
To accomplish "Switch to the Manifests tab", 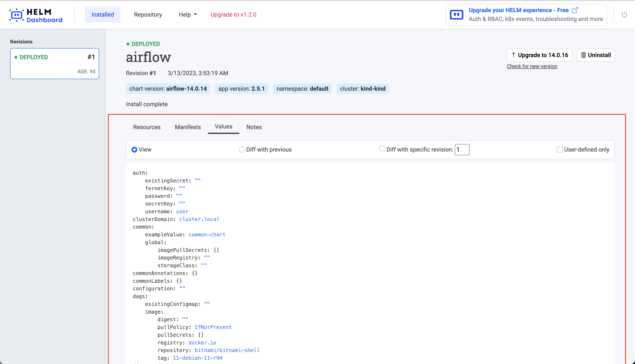I will point(188,127).
